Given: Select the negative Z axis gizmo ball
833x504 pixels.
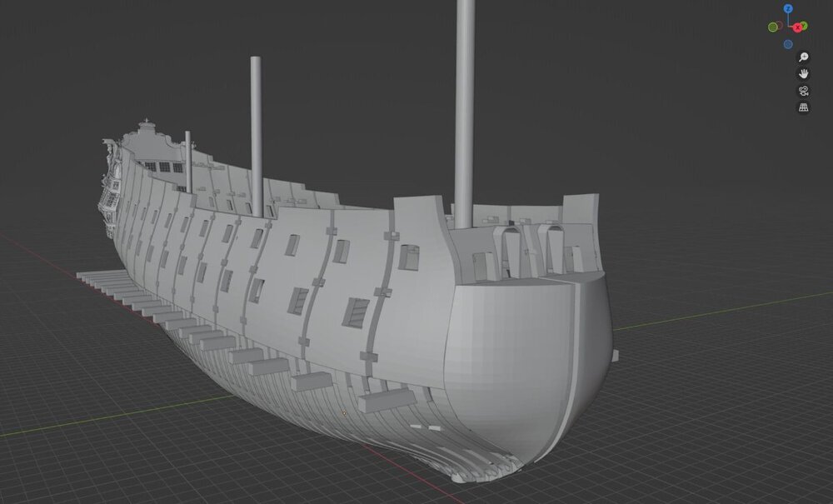Looking at the screenshot, I should pos(788,44).
